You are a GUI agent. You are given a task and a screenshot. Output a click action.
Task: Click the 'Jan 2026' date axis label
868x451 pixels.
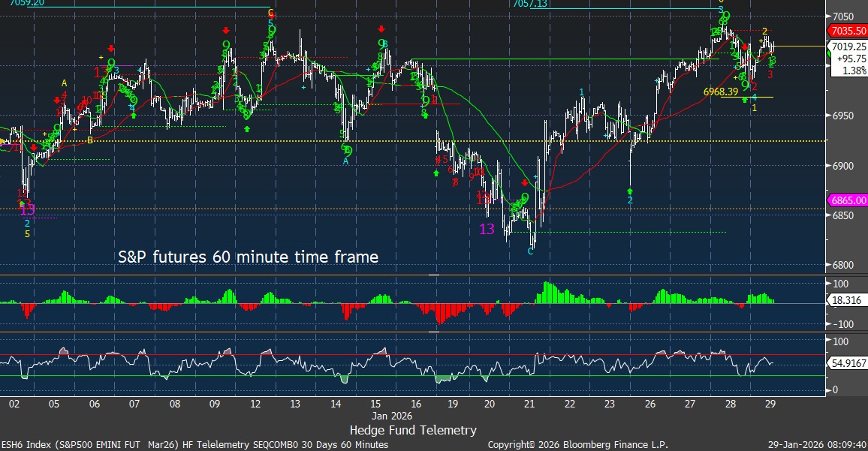[x=393, y=415]
